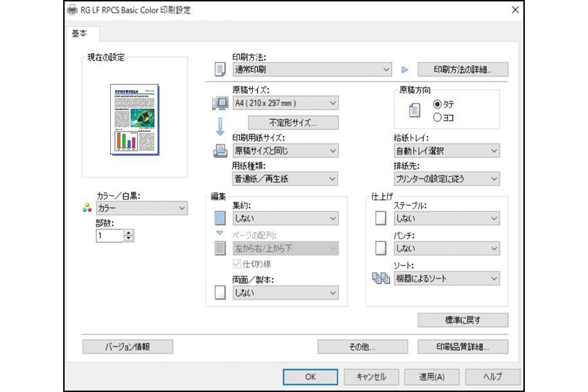
Task: Click the 部数 copies input field
Action: point(110,236)
